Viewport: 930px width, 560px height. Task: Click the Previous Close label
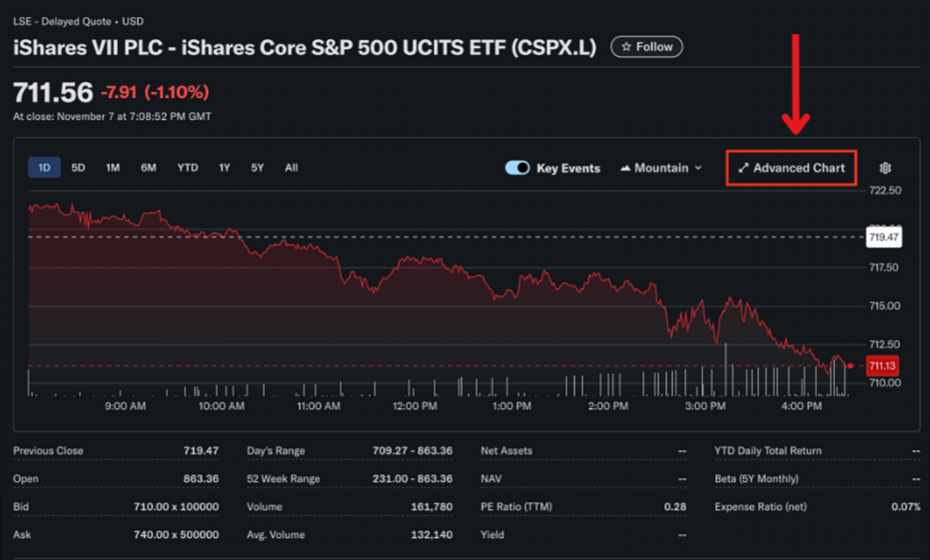[x=48, y=451]
